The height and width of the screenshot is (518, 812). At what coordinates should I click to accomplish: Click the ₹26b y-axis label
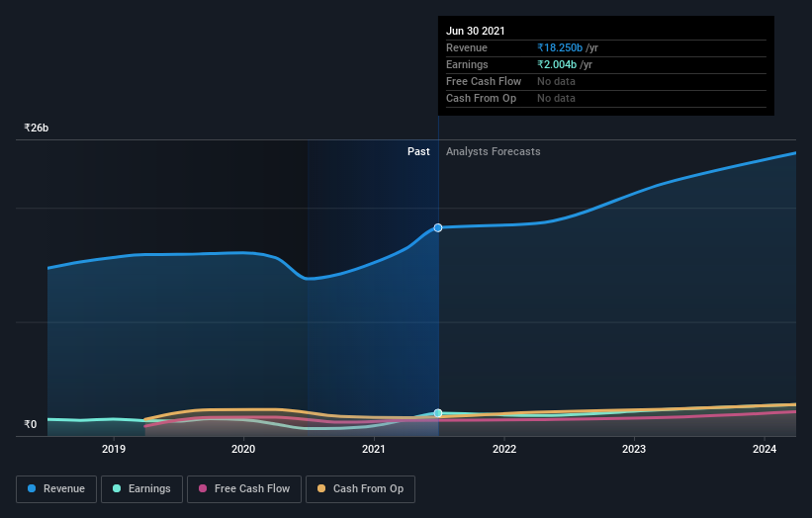click(37, 128)
